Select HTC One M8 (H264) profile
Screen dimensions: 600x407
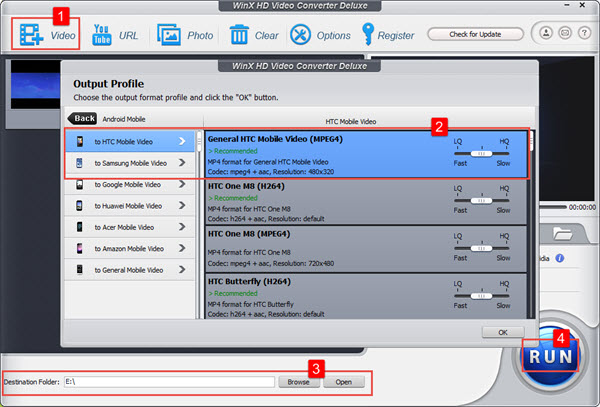[366, 202]
